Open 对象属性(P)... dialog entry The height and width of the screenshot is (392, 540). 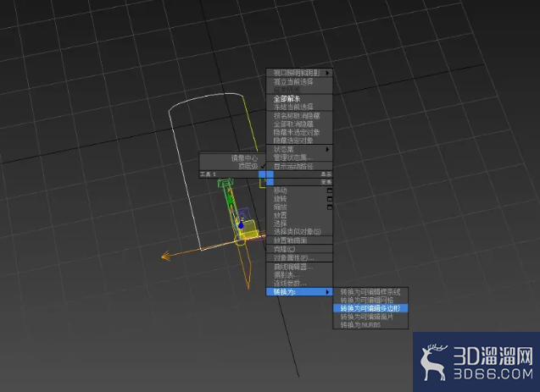click(299, 257)
